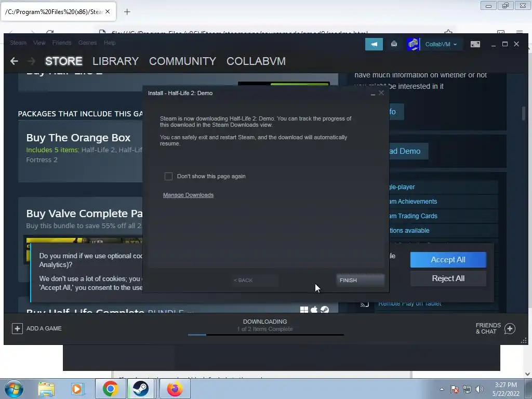This screenshot has height=399, width=532.
Task: Open the STORE tab
Action: (64, 61)
